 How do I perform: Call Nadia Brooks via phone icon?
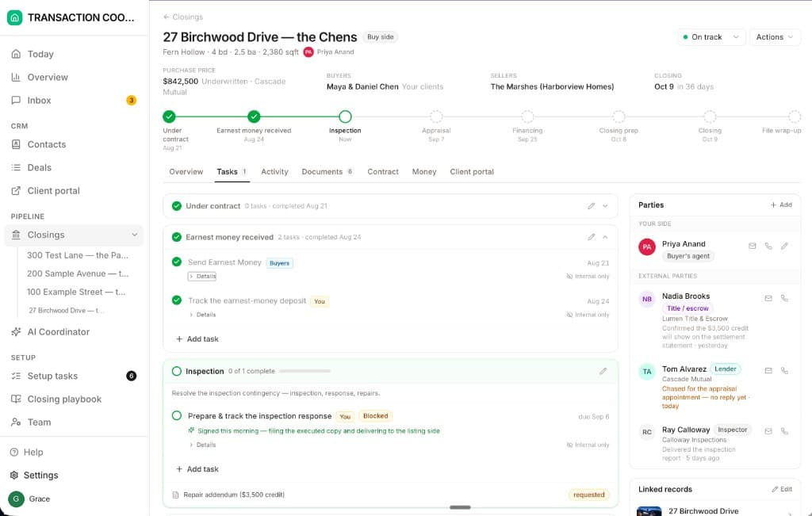click(784, 298)
